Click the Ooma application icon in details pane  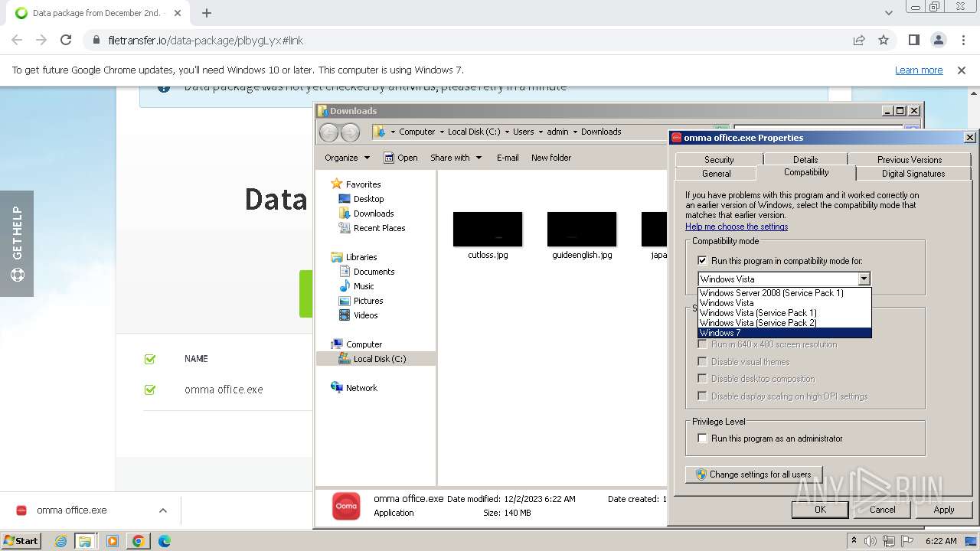coord(346,506)
